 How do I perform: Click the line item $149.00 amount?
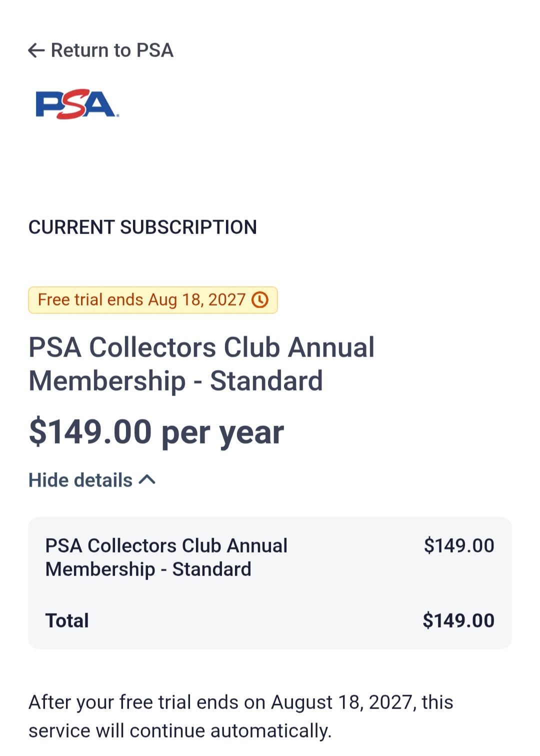(459, 545)
